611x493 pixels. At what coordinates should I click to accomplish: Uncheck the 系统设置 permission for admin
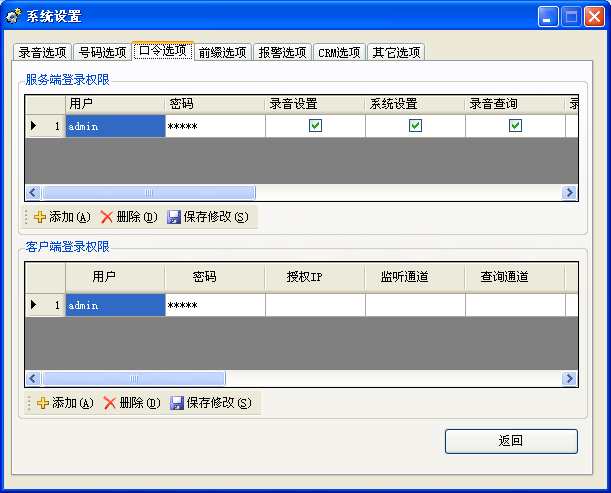(x=415, y=126)
